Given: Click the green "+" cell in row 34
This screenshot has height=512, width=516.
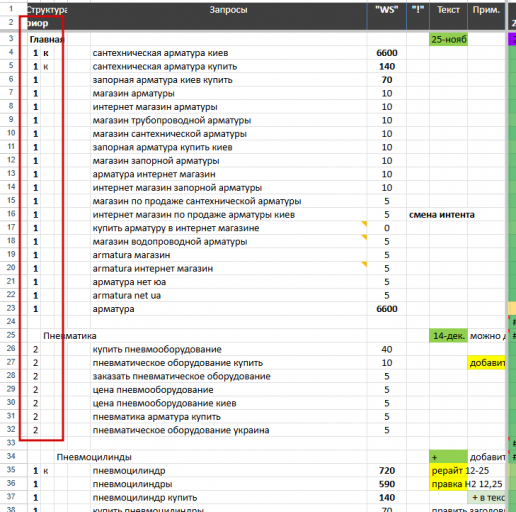Looking at the screenshot, I should click(x=448, y=457).
